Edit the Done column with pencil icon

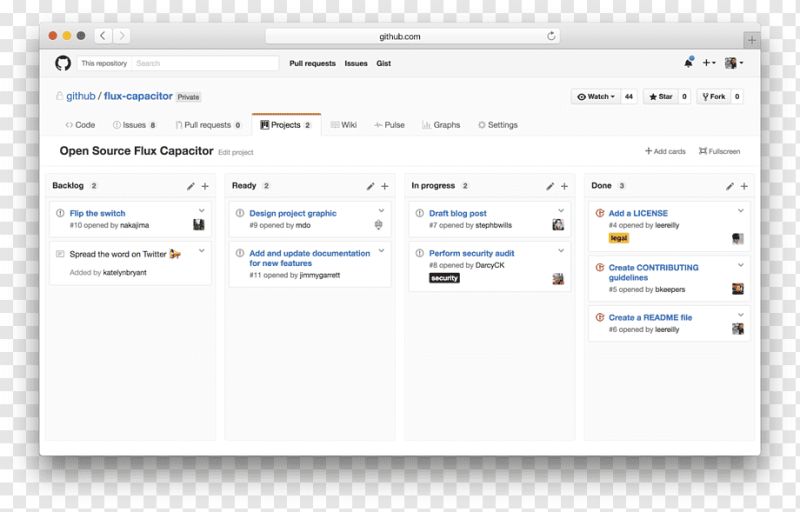click(730, 187)
